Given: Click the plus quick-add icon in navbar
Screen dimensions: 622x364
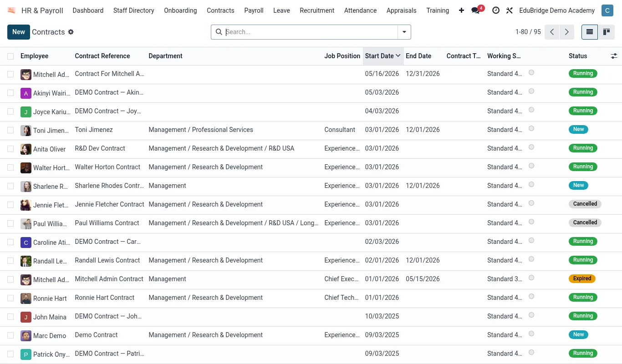Looking at the screenshot, I should [461, 10].
